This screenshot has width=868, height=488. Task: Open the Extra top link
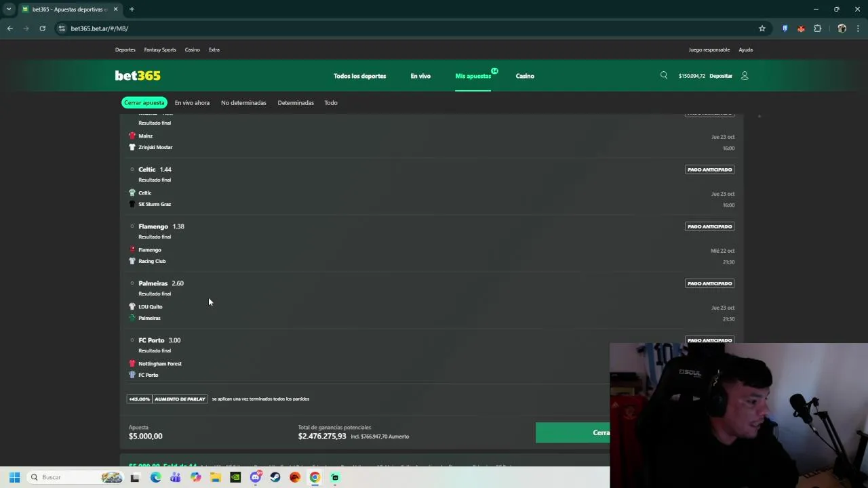(214, 49)
